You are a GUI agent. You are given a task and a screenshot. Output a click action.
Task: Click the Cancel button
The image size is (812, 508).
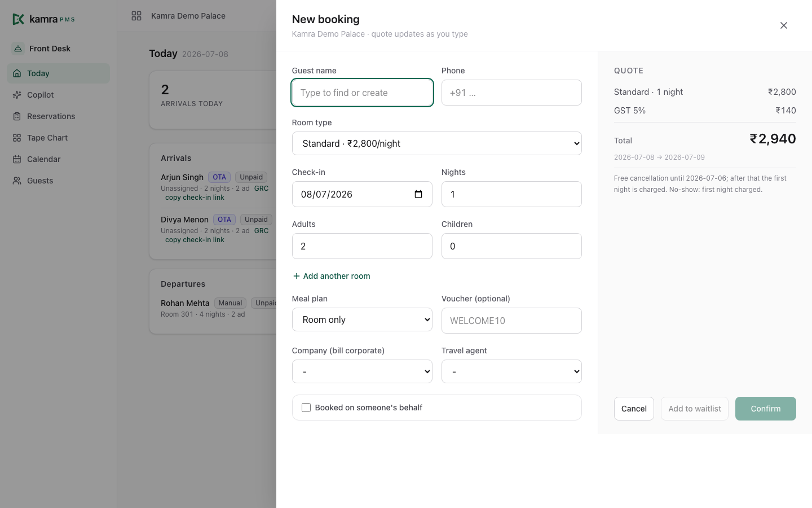coord(634,409)
